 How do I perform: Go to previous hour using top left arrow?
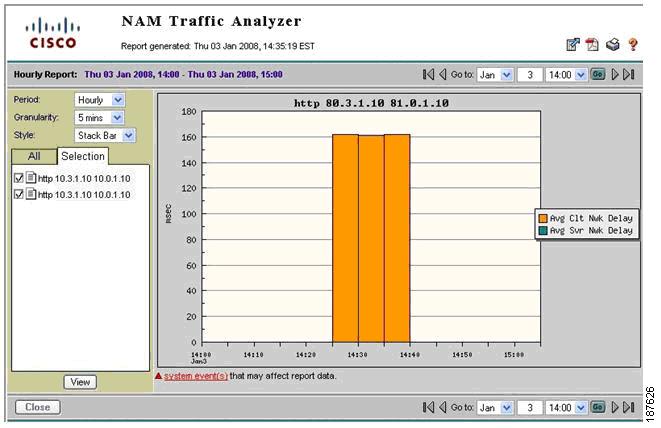coord(442,75)
